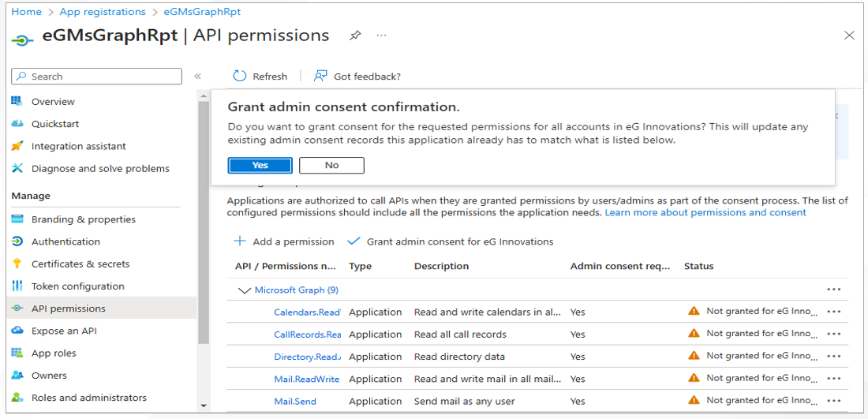This screenshot has width=868, height=419.
Task: Click the plus icon for Add a permission
Action: (x=239, y=241)
